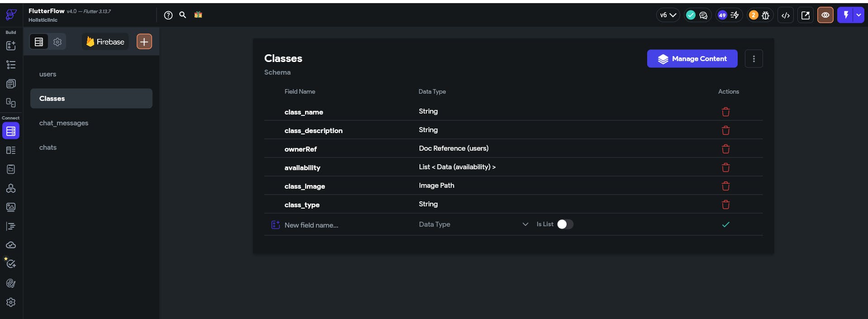Screen dimensions: 868x319
Task: Click the search magnifier icon
Action: coord(183,15)
